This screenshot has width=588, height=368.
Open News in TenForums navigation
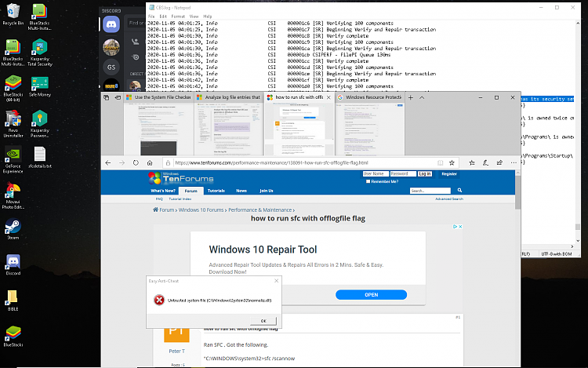click(241, 191)
